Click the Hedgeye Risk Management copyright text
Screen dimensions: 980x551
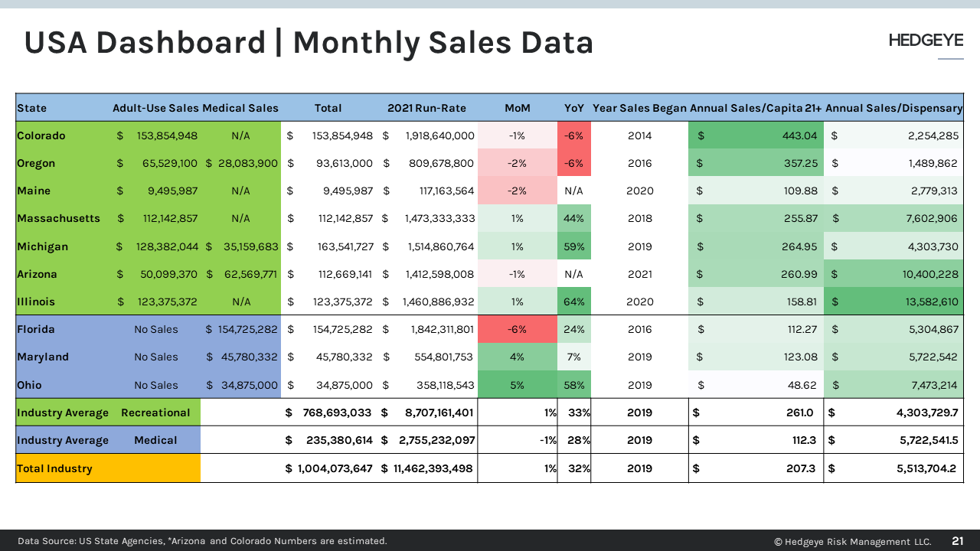point(852,541)
